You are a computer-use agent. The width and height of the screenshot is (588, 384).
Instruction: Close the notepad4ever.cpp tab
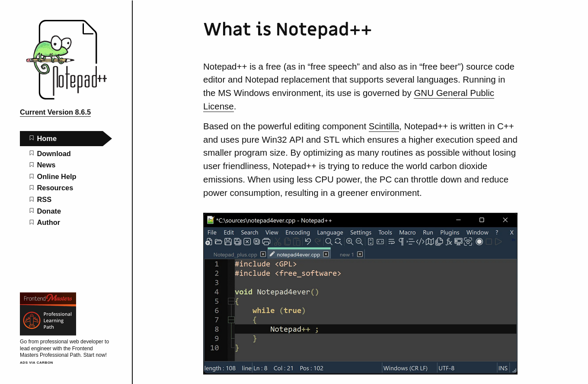coord(326,254)
